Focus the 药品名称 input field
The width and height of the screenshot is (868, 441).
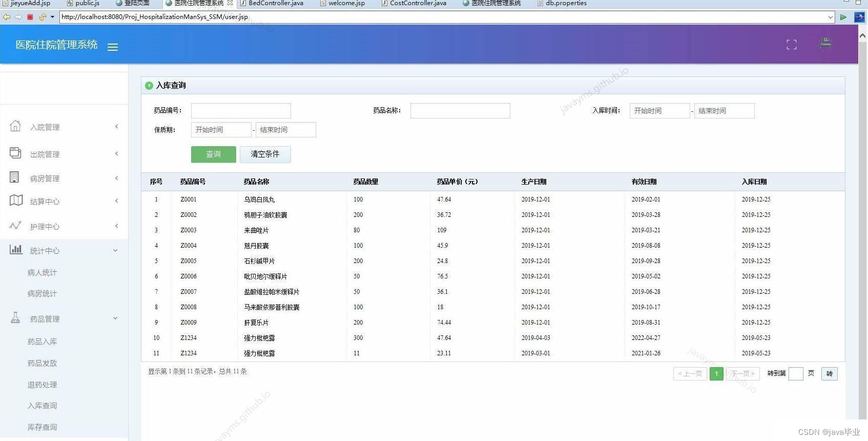coord(460,111)
